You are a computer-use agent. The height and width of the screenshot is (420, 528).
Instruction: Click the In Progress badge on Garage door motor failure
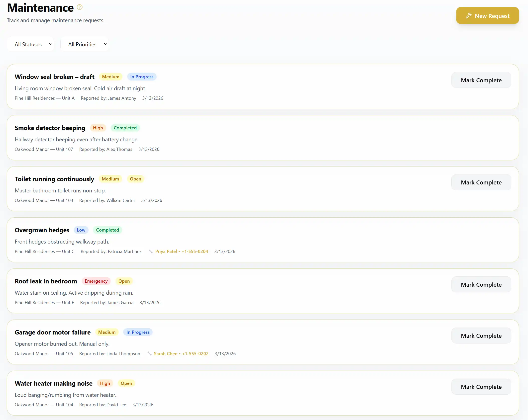tap(138, 332)
